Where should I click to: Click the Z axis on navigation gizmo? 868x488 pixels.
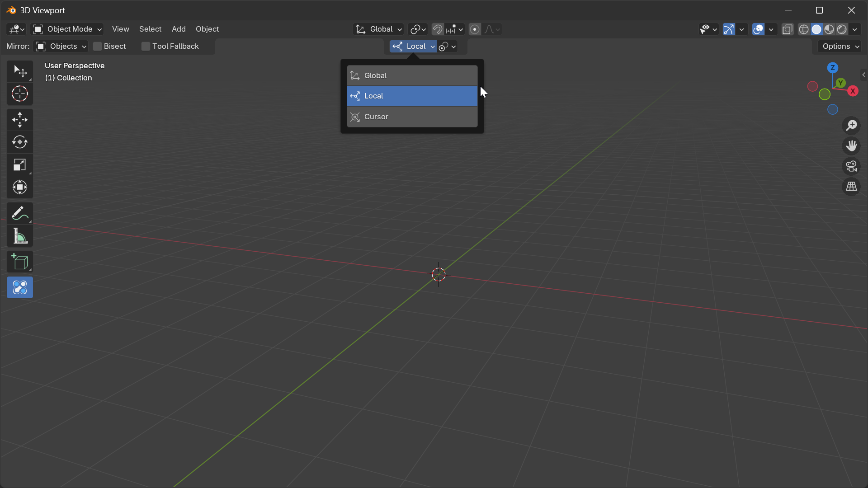point(832,68)
